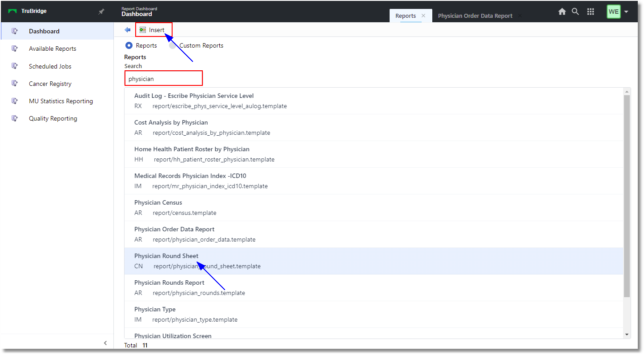
Task: Click the Available Reports sidebar icon
Action: 15,48
